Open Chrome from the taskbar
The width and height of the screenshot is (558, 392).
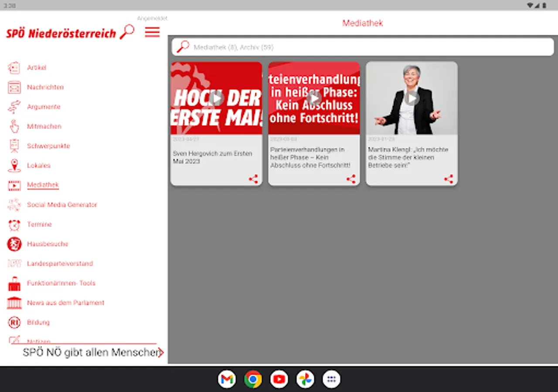(x=253, y=379)
